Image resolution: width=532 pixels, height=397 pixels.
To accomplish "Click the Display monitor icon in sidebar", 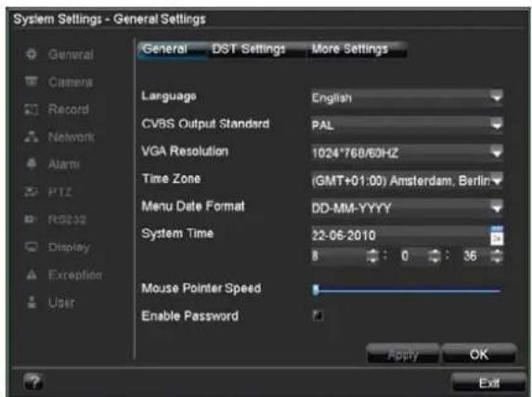I will pyautogui.click(x=32, y=247).
